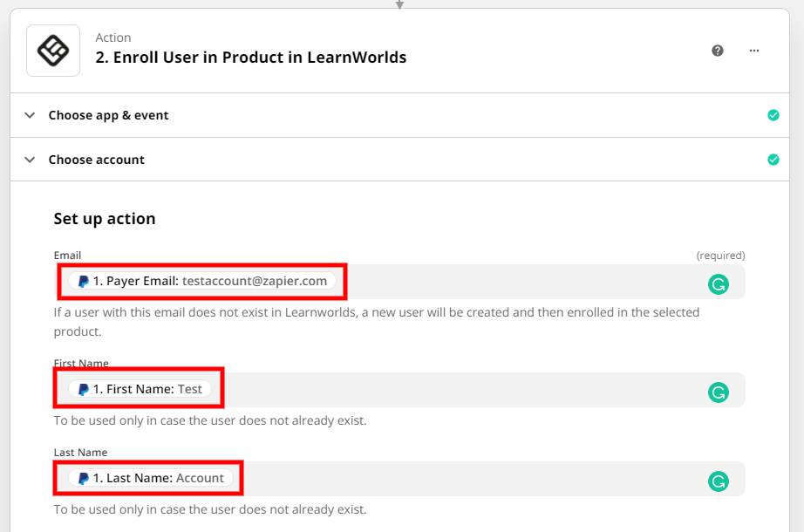
Task: Click the Grammarly icon next to First Name
Action: click(718, 392)
